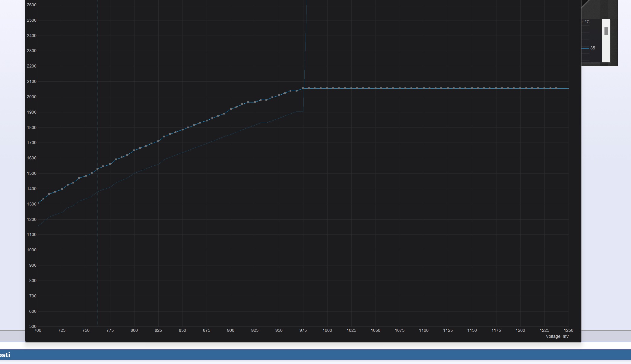Screen dimensions: 631x364
Task: Select the curve point at 1200 mV
Action: [520, 88]
